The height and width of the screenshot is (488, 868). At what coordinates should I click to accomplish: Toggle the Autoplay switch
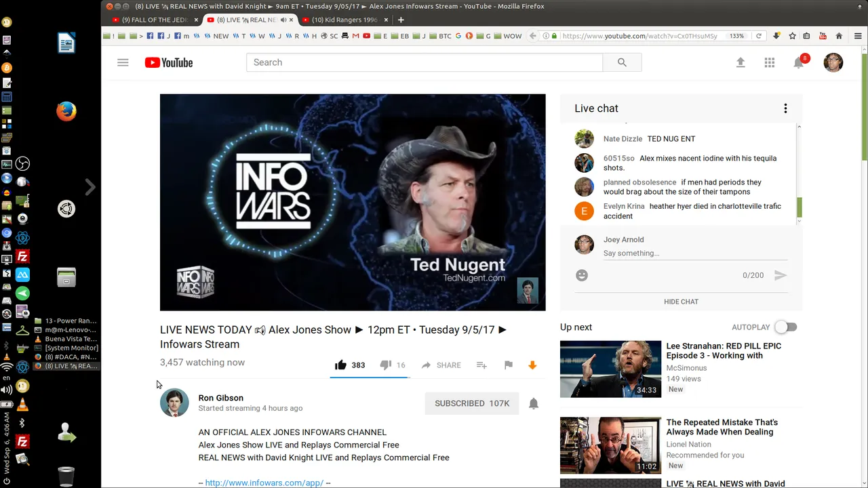pos(786,327)
